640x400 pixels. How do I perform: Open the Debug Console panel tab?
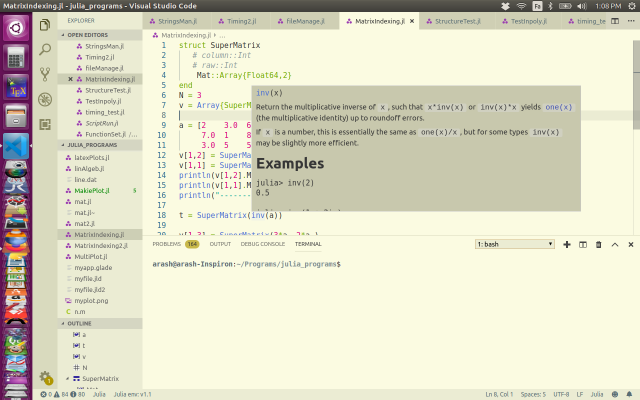pyautogui.click(x=262, y=244)
